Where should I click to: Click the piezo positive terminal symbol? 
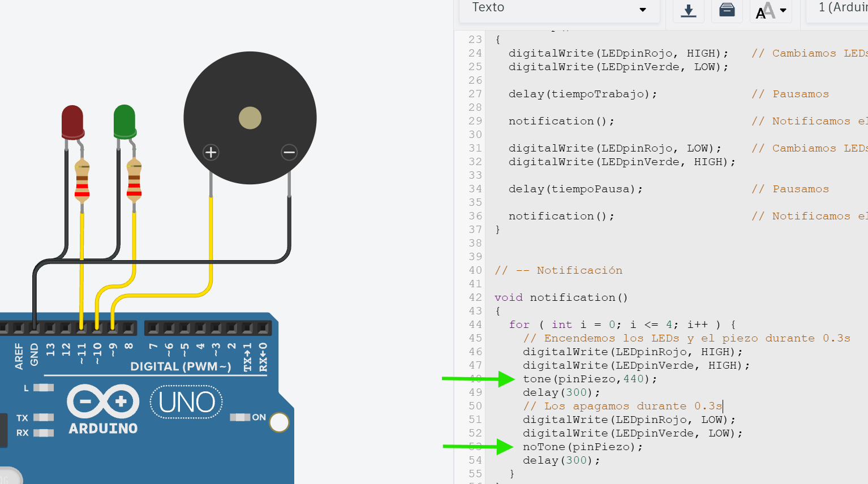[x=211, y=152]
